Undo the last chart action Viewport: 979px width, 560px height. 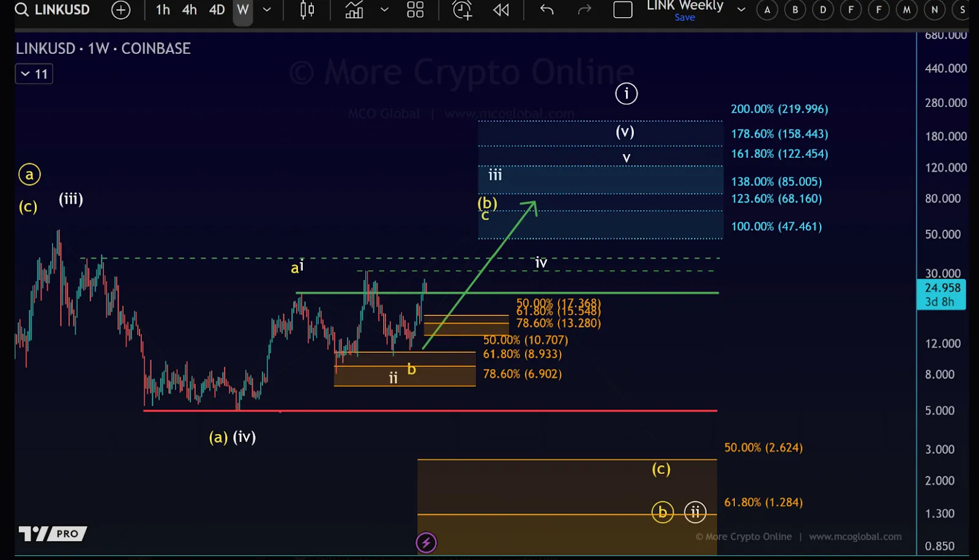pyautogui.click(x=547, y=10)
